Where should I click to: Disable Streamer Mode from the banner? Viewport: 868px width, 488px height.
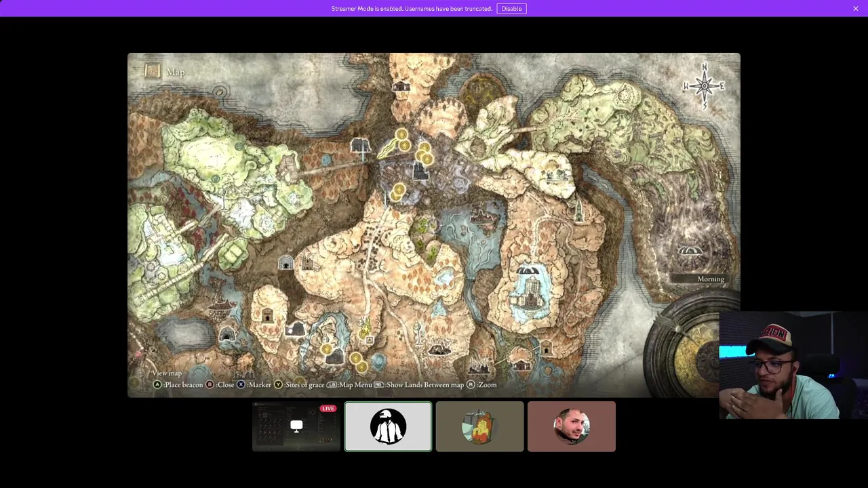click(x=511, y=9)
